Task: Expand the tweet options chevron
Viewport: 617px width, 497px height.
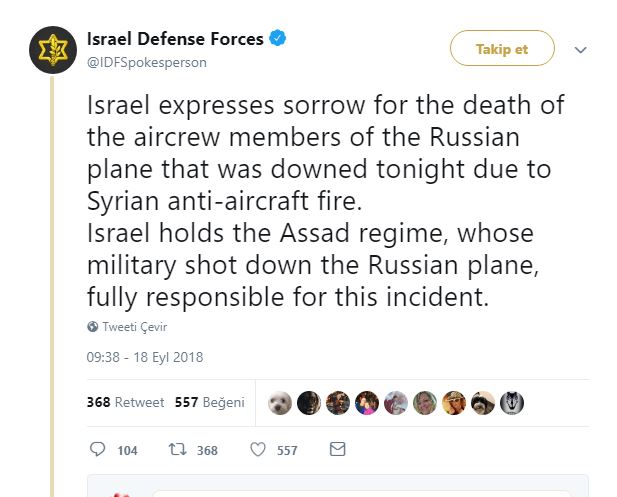Action: click(x=581, y=49)
